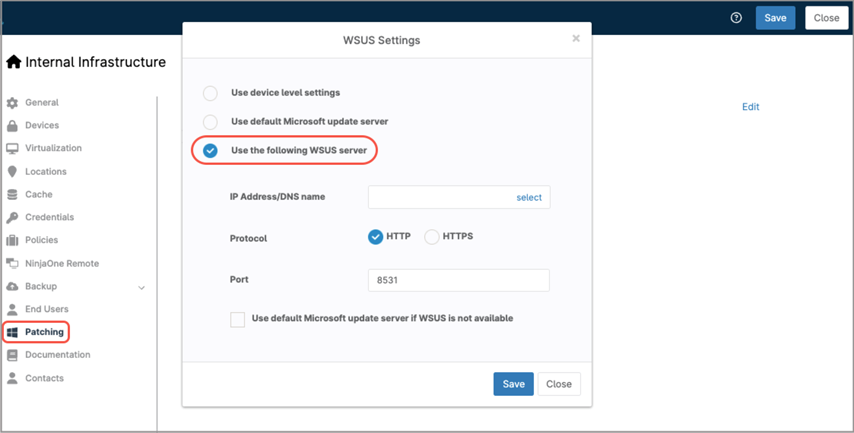Dismiss WSUS Settings with the X icon
The height and width of the screenshot is (433, 854).
point(576,39)
